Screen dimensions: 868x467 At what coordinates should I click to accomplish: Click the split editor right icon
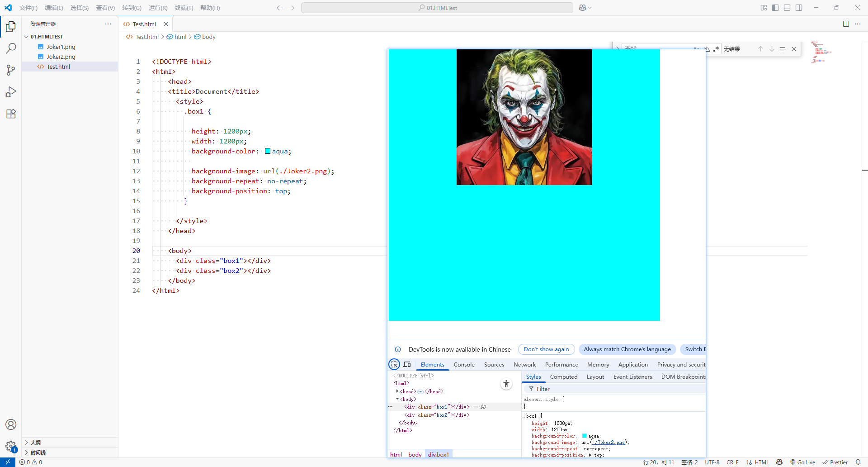pos(846,24)
